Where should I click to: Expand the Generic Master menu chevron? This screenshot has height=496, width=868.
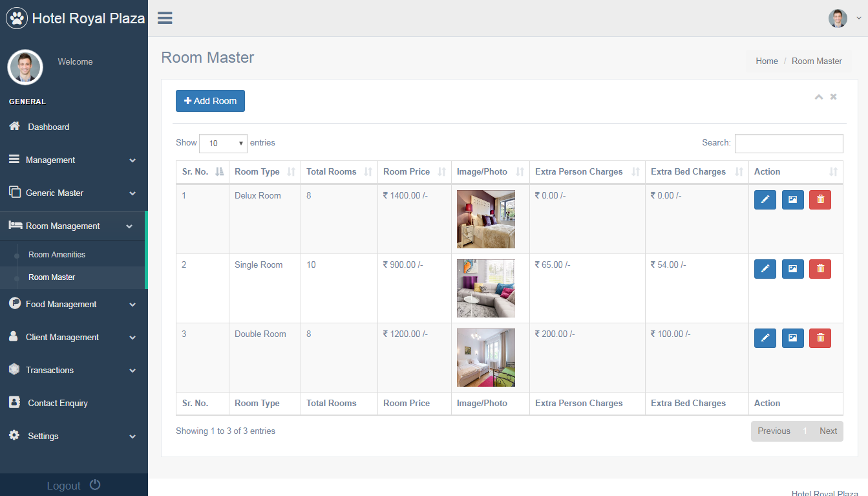tap(132, 193)
